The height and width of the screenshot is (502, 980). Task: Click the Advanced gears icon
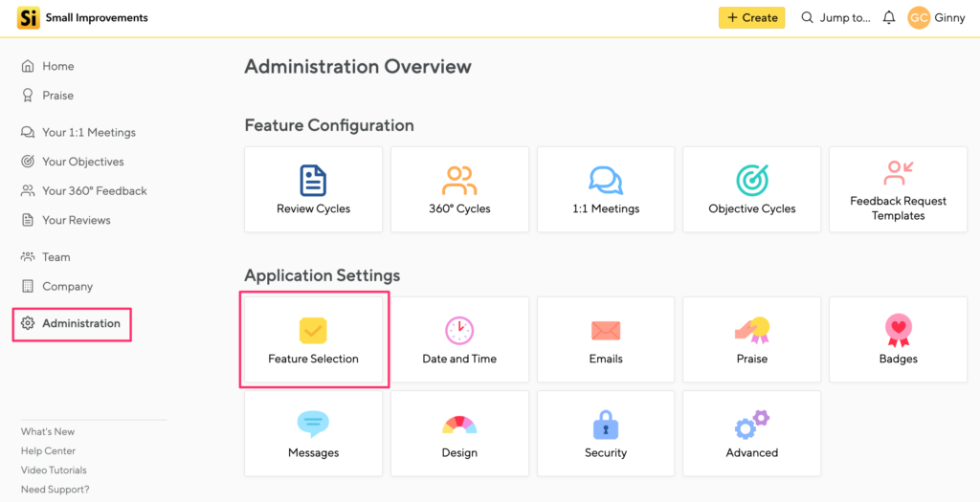752,425
